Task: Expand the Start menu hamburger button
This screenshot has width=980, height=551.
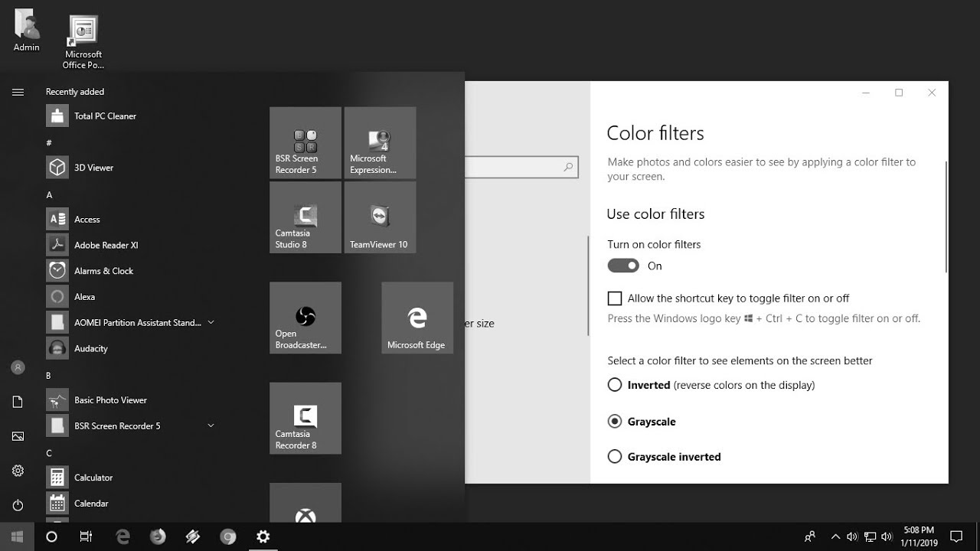Action: tap(18, 92)
